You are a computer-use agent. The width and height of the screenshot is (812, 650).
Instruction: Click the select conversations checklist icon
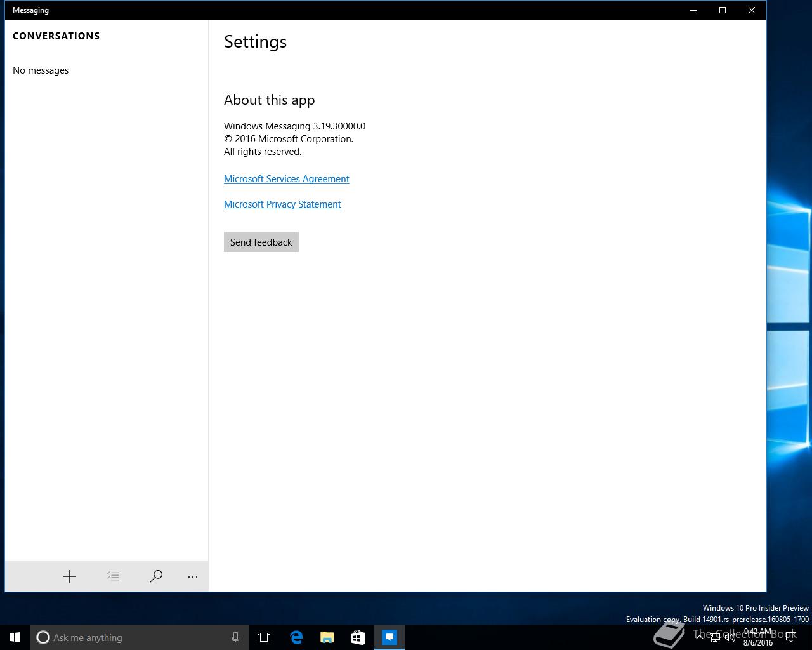tap(113, 576)
